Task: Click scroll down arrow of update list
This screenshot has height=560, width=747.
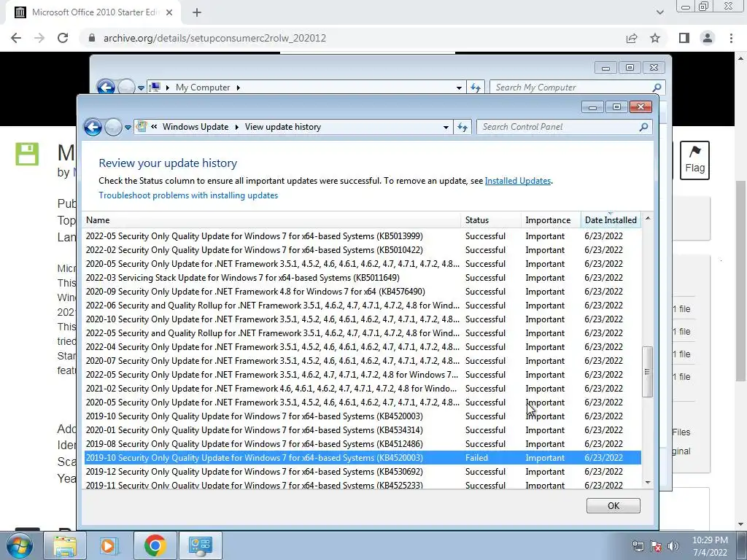Action: tap(648, 483)
